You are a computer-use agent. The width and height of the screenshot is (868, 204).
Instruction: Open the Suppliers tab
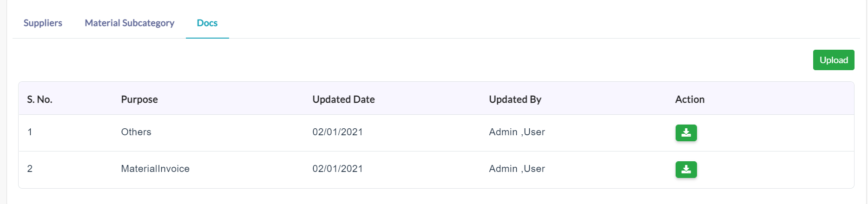point(43,23)
